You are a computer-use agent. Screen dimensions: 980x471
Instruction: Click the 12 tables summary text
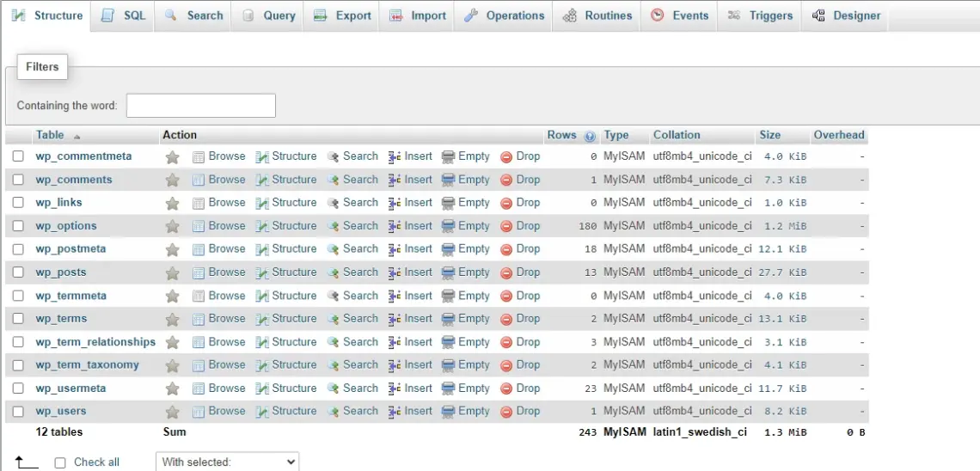tap(59, 431)
